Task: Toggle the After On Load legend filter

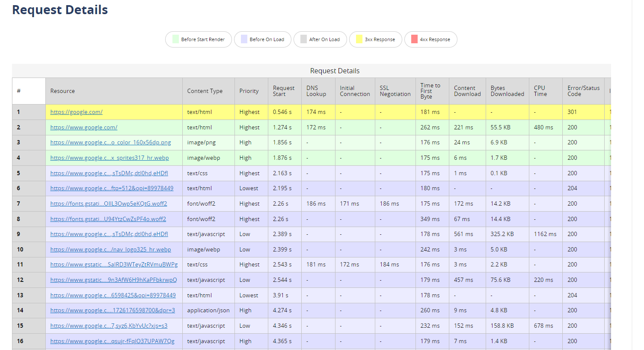Action: 320,39
